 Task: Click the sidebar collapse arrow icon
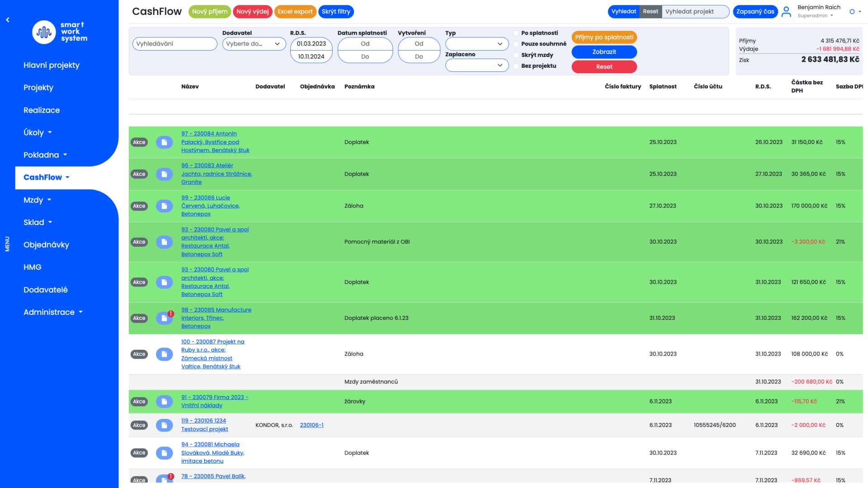[x=8, y=20]
